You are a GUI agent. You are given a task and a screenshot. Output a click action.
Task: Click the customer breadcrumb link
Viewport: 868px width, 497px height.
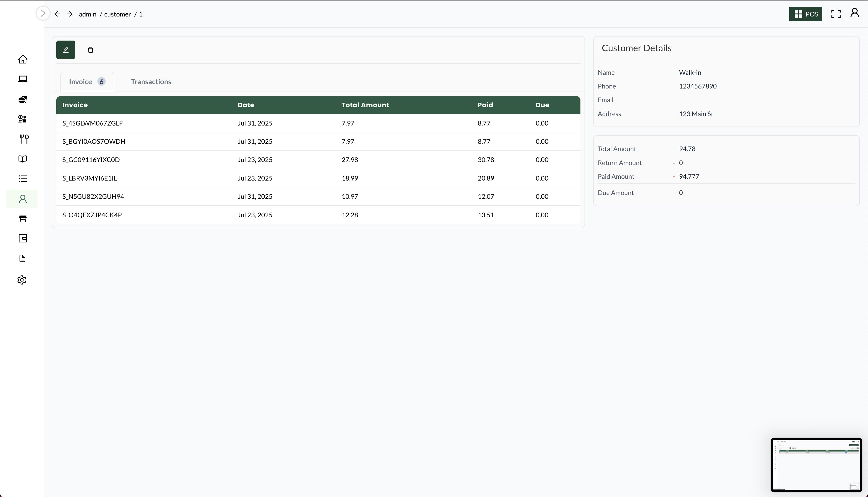pyautogui.click(x=117, y=14)
